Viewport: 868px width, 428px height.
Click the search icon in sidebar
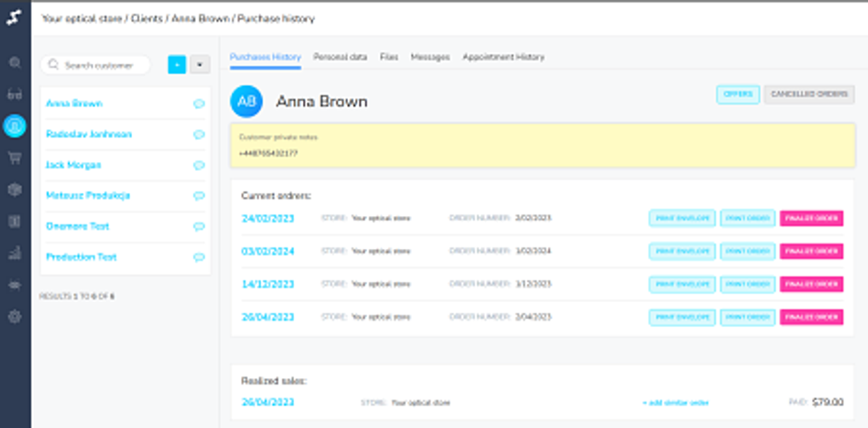[x=14, y=63]
